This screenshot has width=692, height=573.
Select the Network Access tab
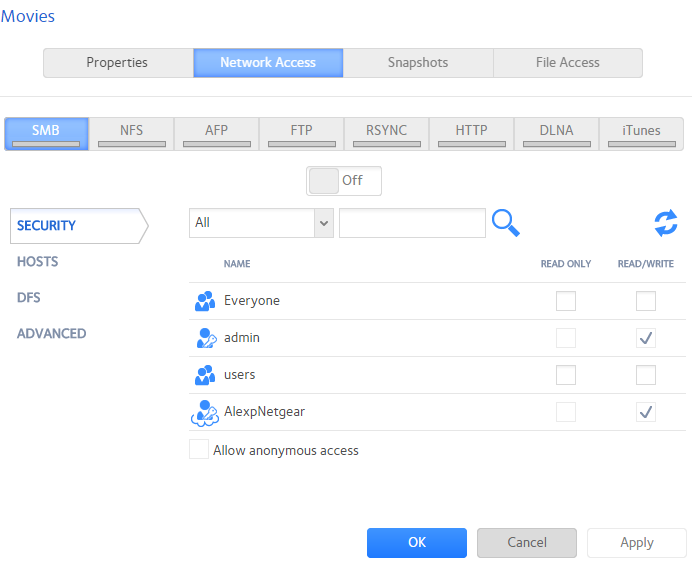tap(268, 63)
